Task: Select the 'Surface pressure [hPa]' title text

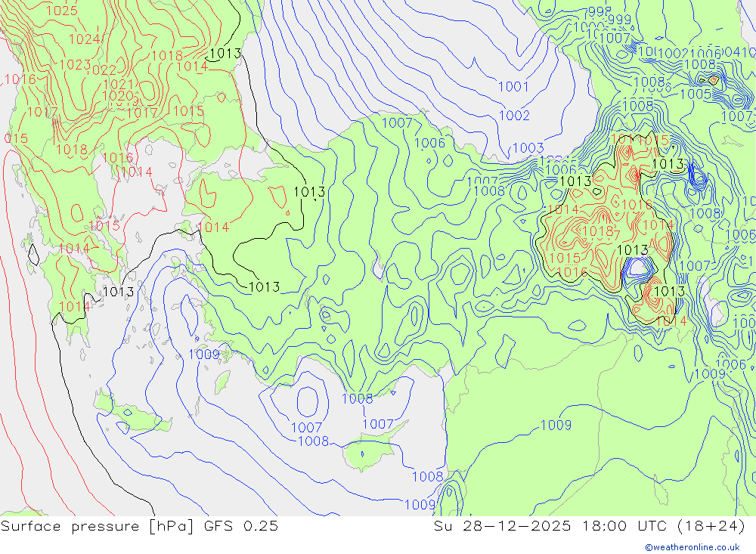Action: click(x=98, y=525)
